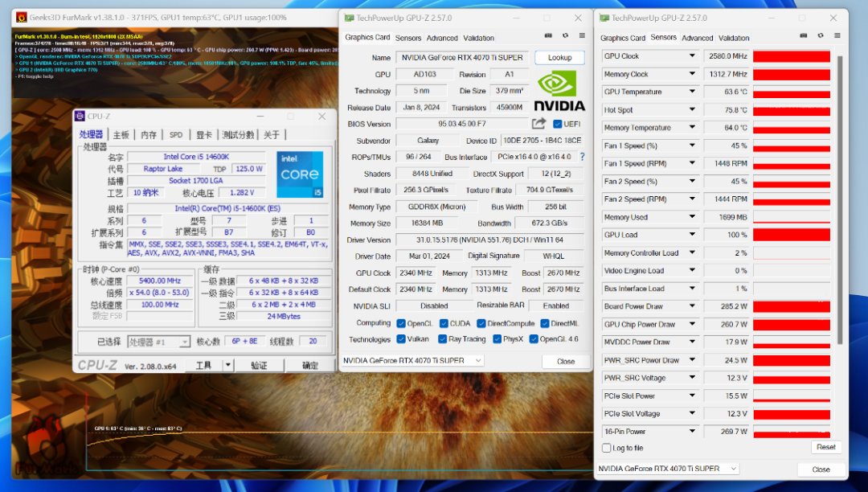Toggle the PhysX checkbox

click(x=497, y=338)
